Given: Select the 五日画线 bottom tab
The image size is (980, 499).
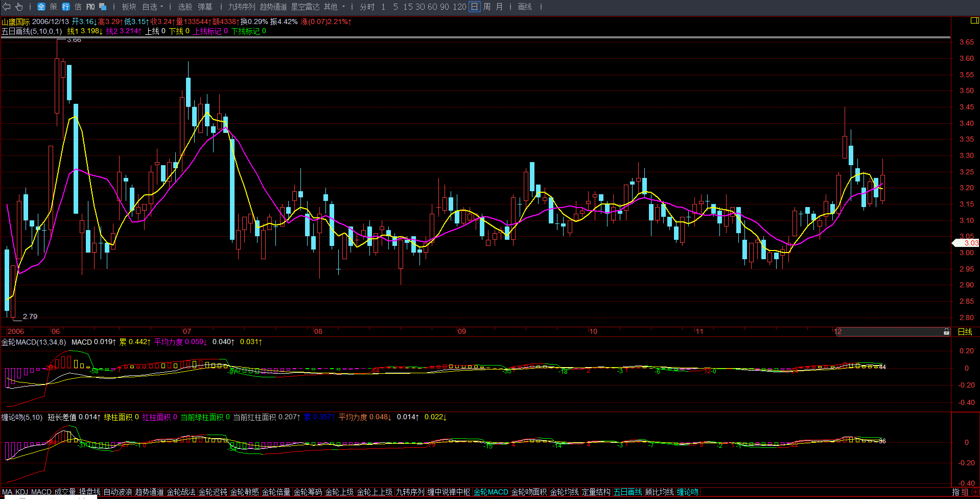Looking at the screenshot, I should point(628,492).
